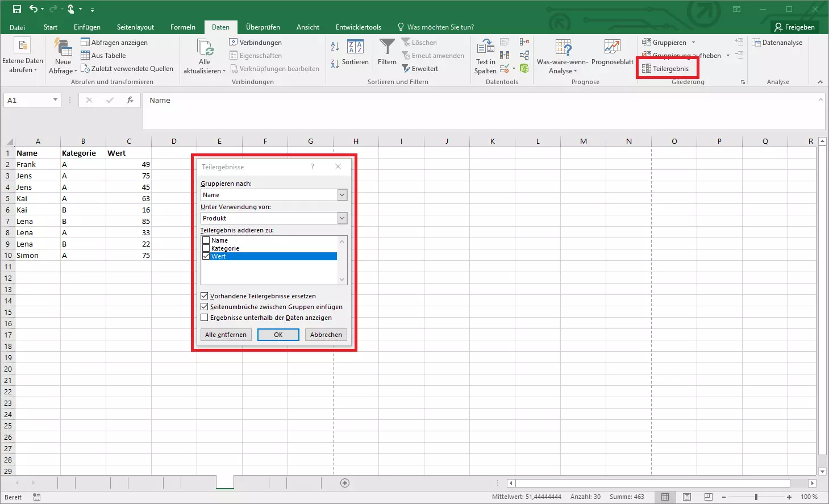829x504 pixels.
Task: Switch to the Start tab
Action: (51, 27)
